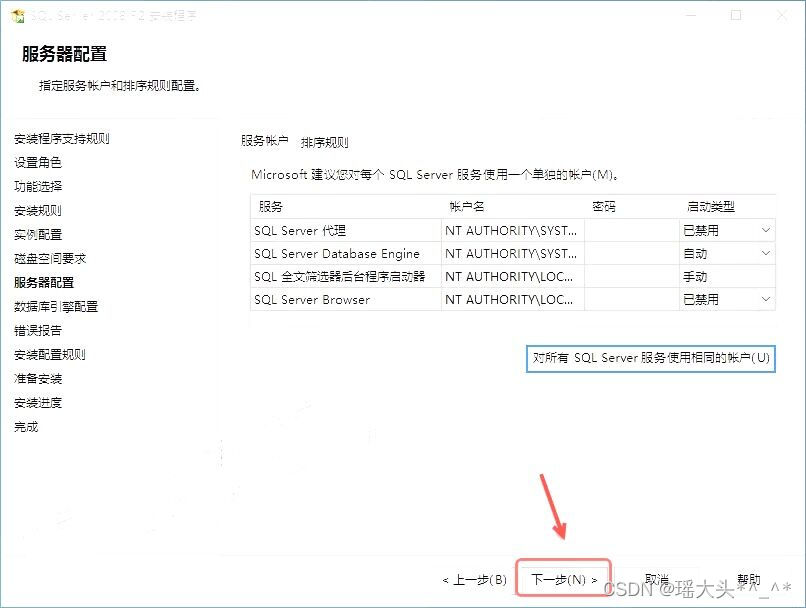
Task: Click account name cell for SQL Server Browser
Action: pos(512,299)
